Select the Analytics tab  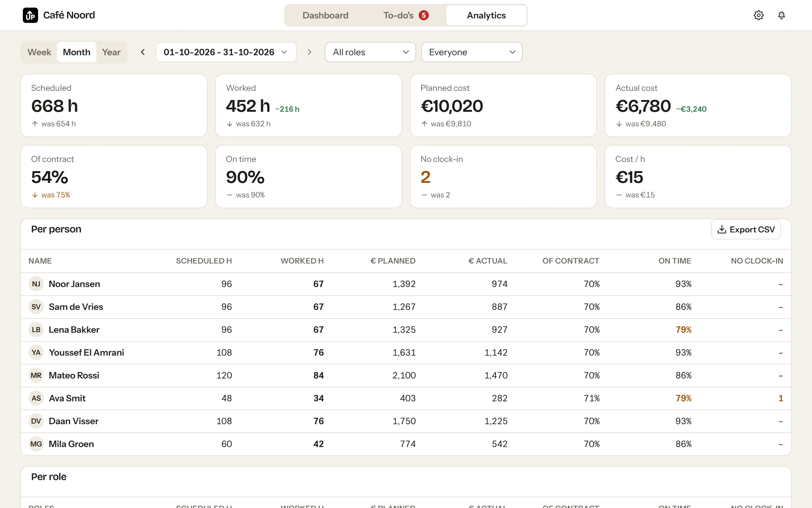point(486,15)
